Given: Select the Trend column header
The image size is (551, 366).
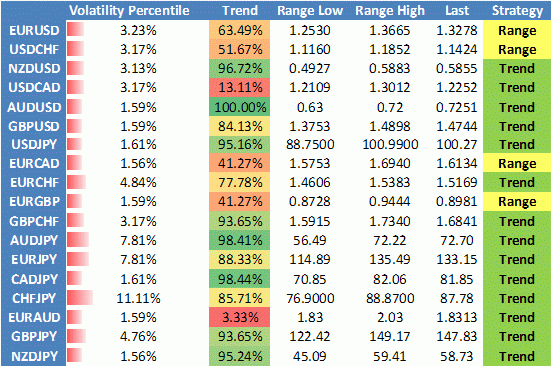Looking at the screenshot, I should click(x=240, y=11).
